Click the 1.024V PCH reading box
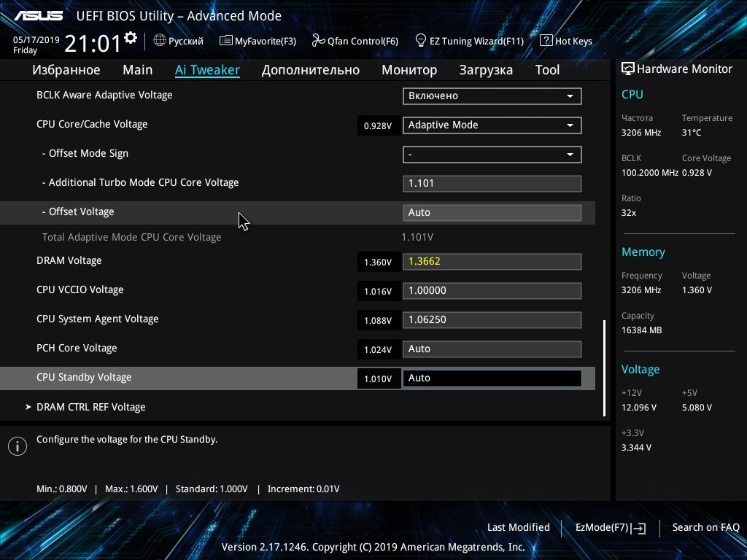This screenshot has height=560, width=747. (x=379, y=349)
